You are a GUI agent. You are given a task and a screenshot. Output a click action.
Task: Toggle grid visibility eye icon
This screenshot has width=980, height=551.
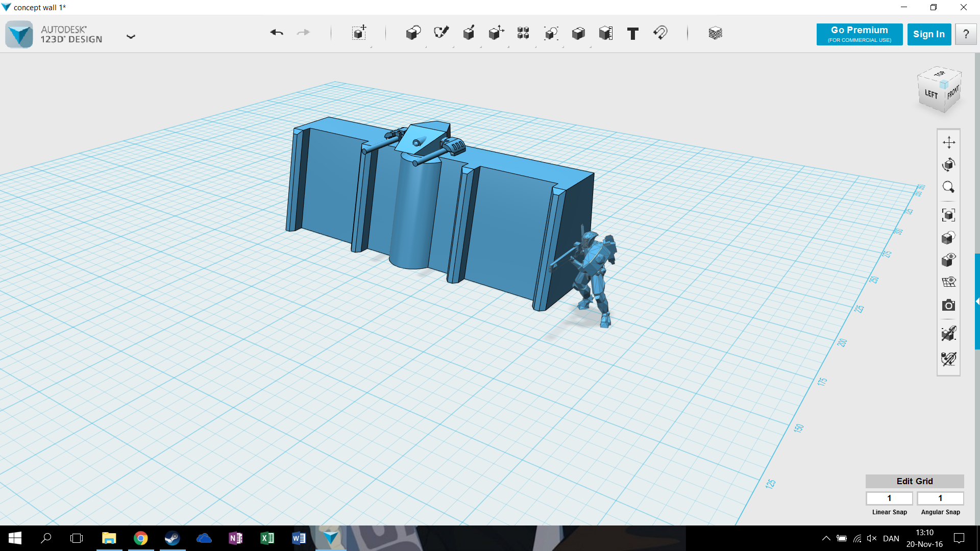(949, 282)
